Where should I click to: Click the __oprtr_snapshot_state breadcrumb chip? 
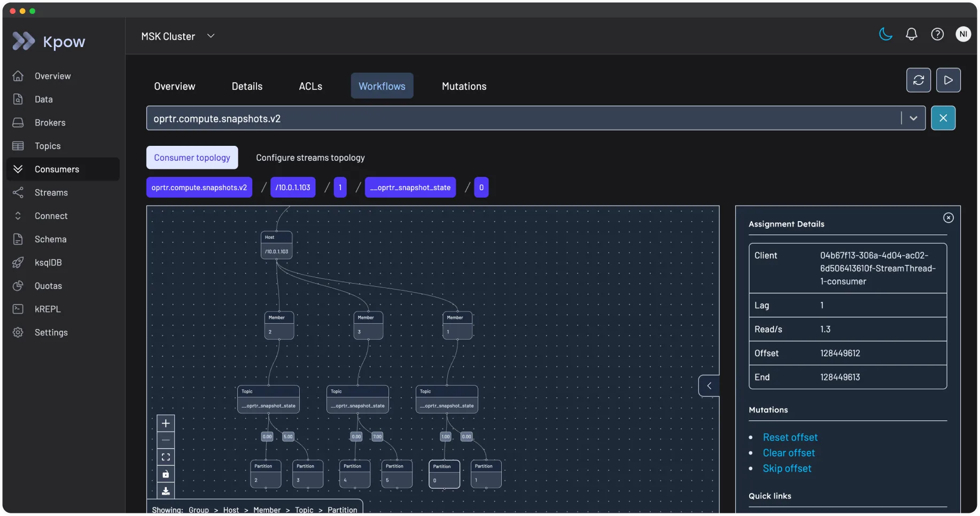[410, 187]
